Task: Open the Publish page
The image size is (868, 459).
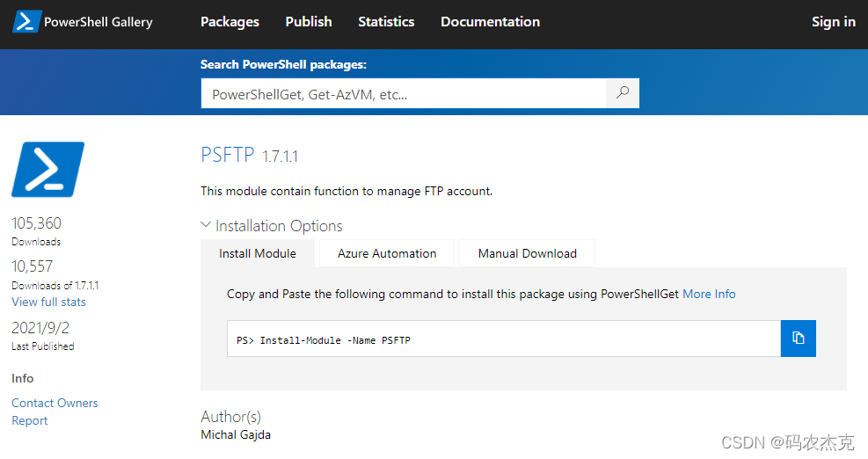Action: click(309, 22)
